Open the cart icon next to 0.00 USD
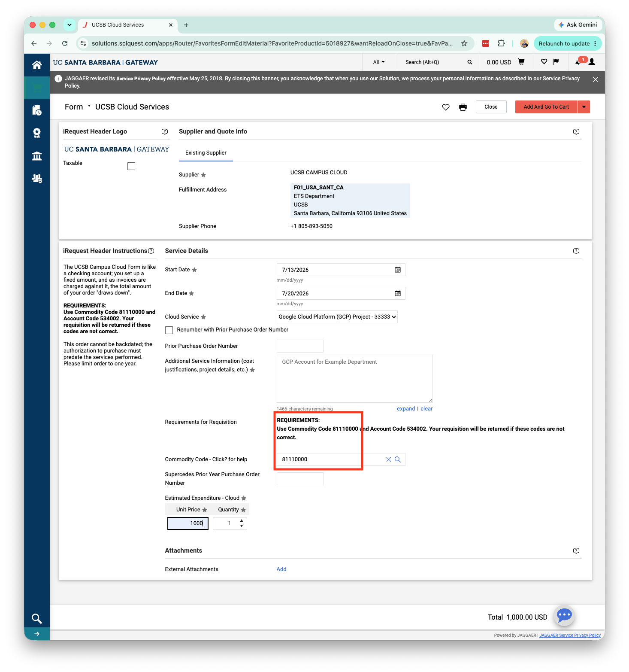This screenshot has height=672, width=629. [521, 62]
